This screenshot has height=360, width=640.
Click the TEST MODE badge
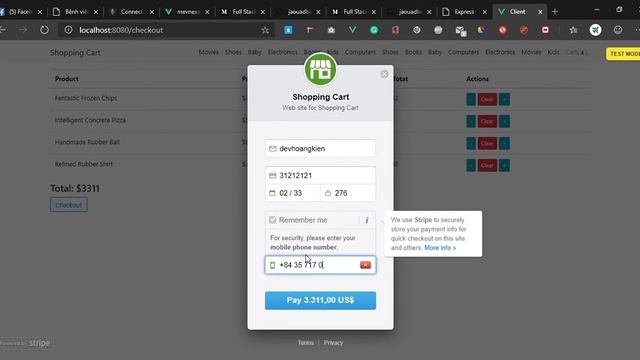click(x=623, y=54)
